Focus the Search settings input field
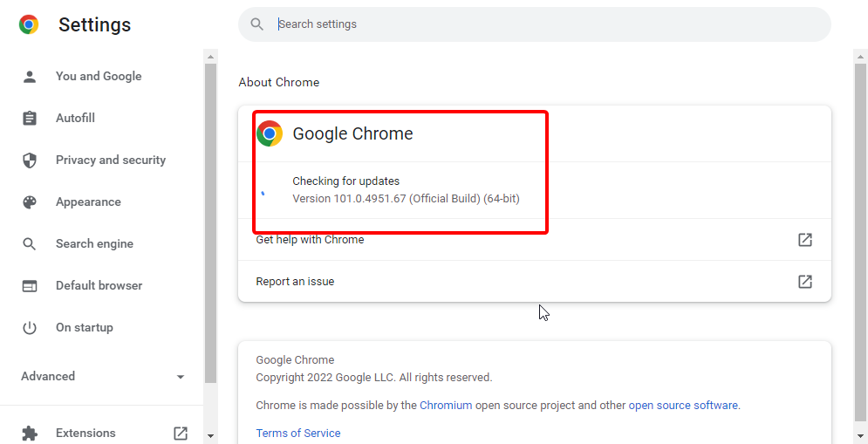 pyautogui.click(x=534, y=24)
